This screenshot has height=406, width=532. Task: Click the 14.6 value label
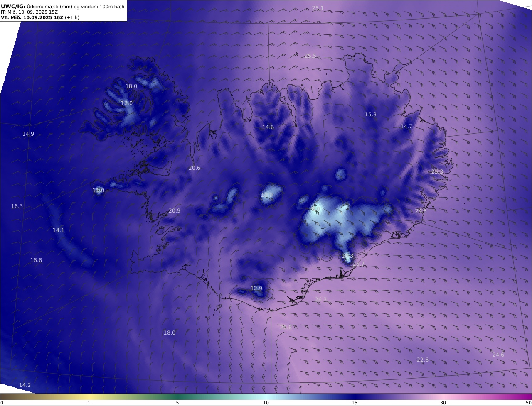tap(268, 127)
